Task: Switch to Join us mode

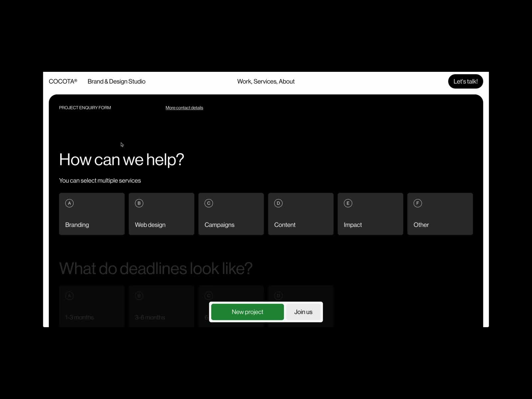Action: pyautogui.click(x=303, y=312)
